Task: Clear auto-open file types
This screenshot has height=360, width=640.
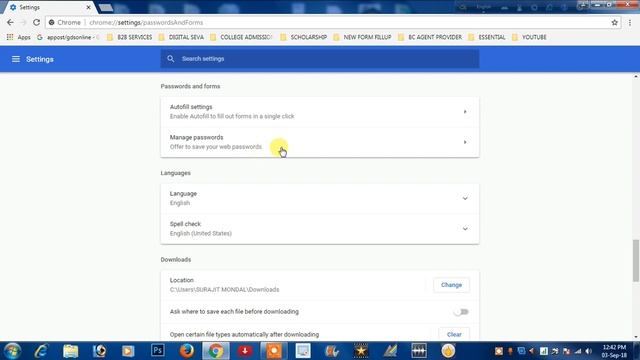Action: (454, 334)
